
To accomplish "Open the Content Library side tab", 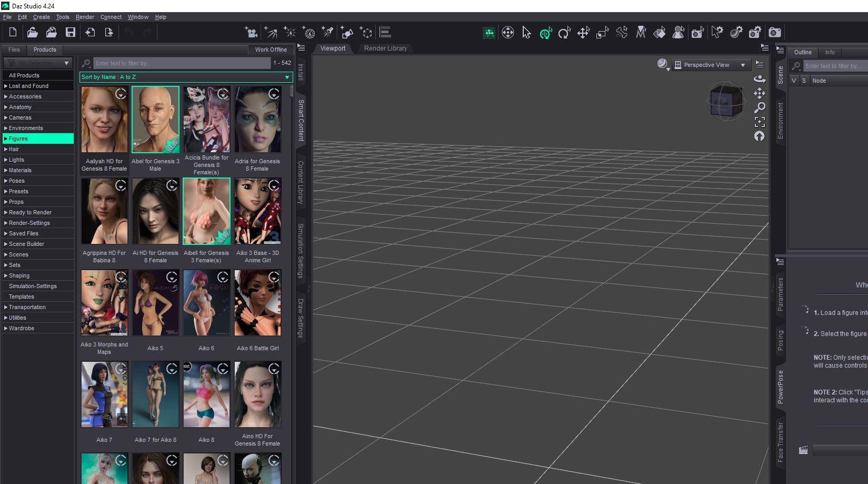I will pyautogui.click(x=301, y=182).
